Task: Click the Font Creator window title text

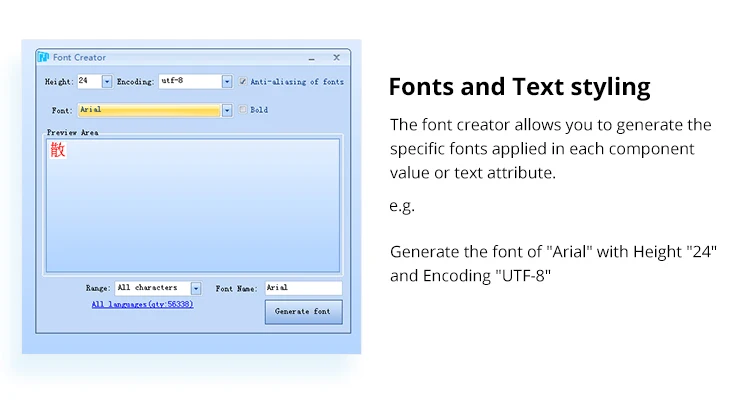Action: pyautogui.click(x=79, y=57)
